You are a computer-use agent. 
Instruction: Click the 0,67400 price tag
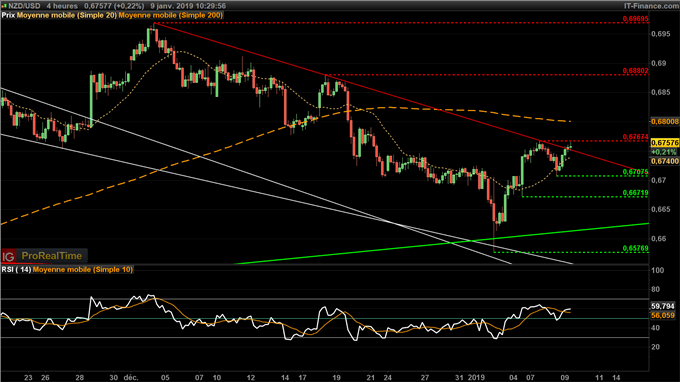pyautogui.click(x=665, y=161)
